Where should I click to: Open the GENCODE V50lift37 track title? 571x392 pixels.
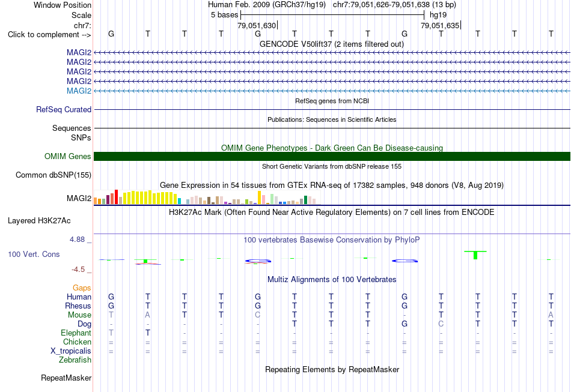point(331,44)
